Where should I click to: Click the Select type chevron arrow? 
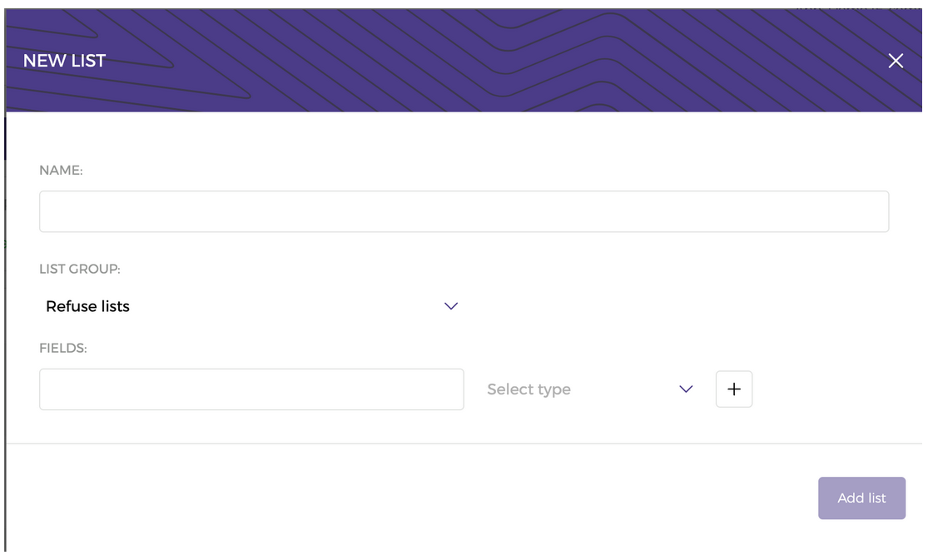coord(686,389)
